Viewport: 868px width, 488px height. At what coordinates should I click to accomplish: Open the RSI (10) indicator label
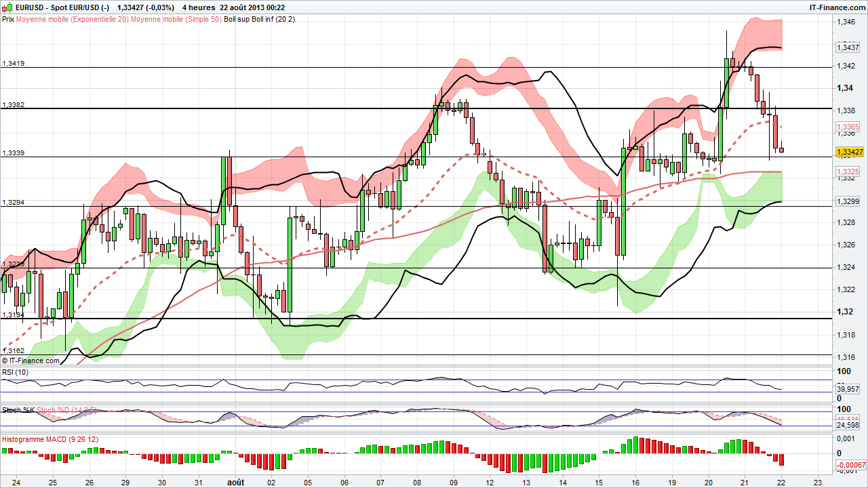pyautogui.click(x=14, y=372)
